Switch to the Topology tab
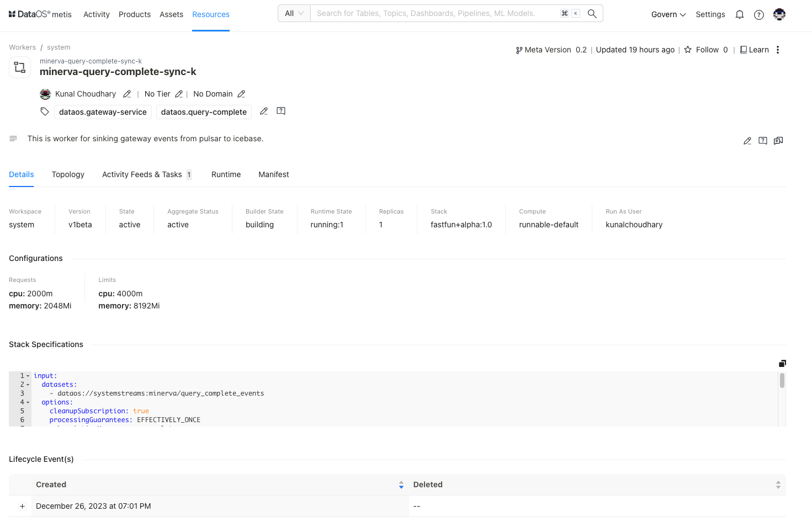The image size is (812, 522). [68, 174]
